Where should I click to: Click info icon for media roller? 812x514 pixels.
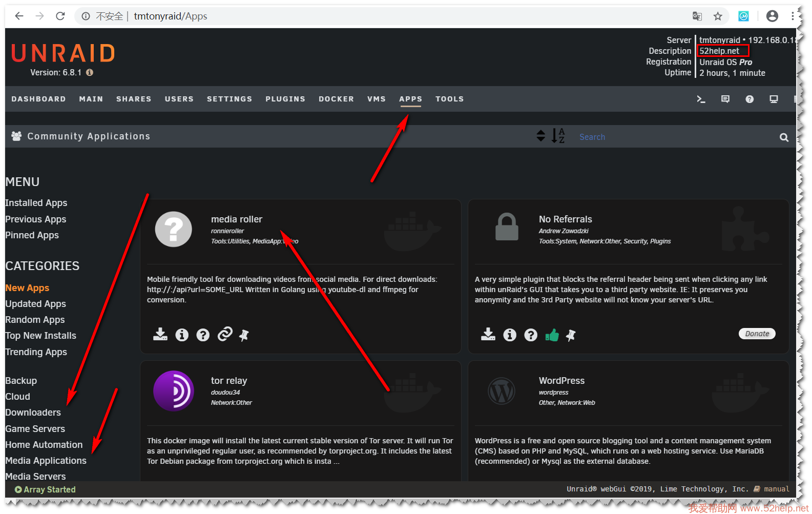182,335
